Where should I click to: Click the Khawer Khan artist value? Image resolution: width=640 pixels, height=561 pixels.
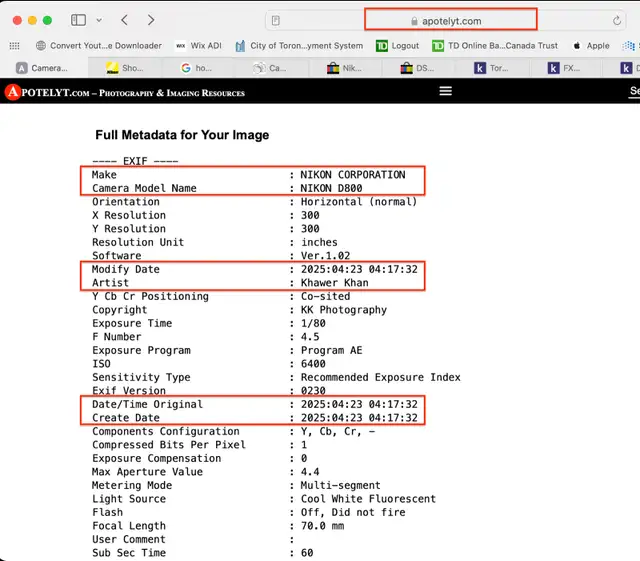[x=335, y=283]
